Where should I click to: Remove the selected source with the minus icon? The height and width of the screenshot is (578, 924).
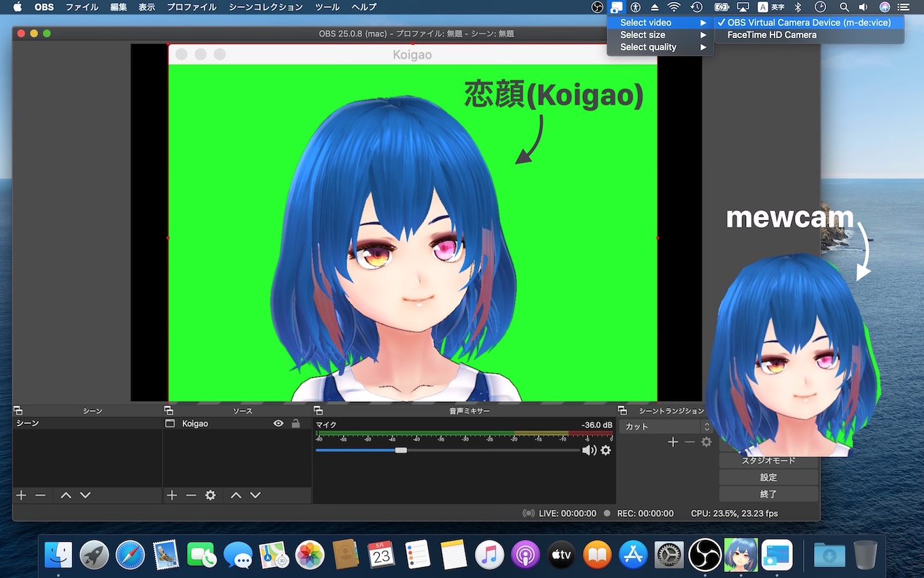(x=191, y=496)
